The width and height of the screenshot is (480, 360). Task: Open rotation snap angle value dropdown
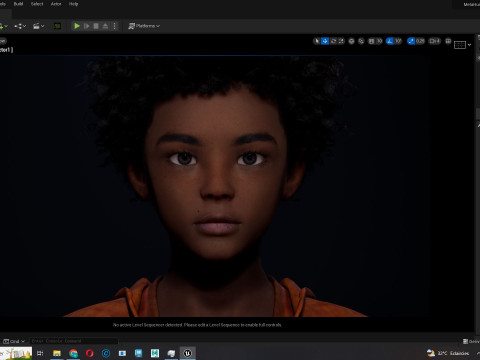[x=398, y=41]
